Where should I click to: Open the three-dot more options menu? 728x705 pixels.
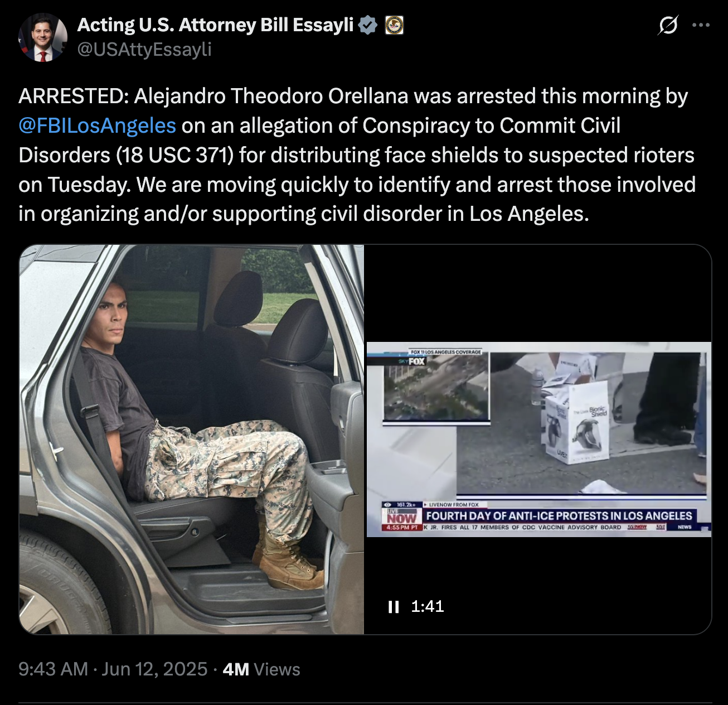(x=701, y=25)
